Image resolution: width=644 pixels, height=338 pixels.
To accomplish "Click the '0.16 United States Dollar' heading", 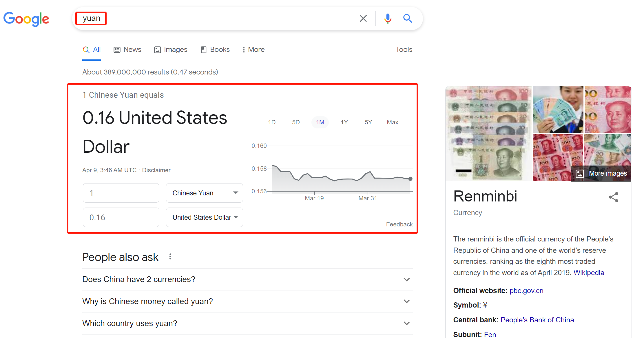I will click(155, 132).
